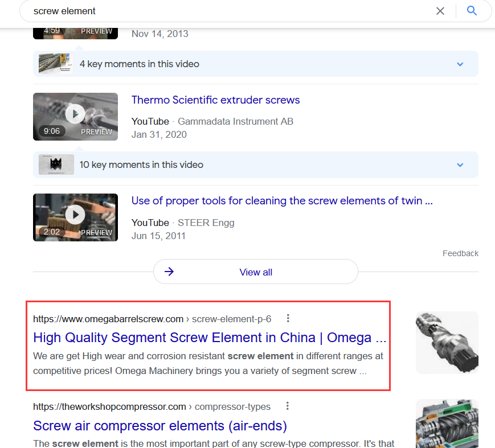495x448 pixels.
Task: Open the 10 key moments preview thumbnail
Action: [56, 165]
